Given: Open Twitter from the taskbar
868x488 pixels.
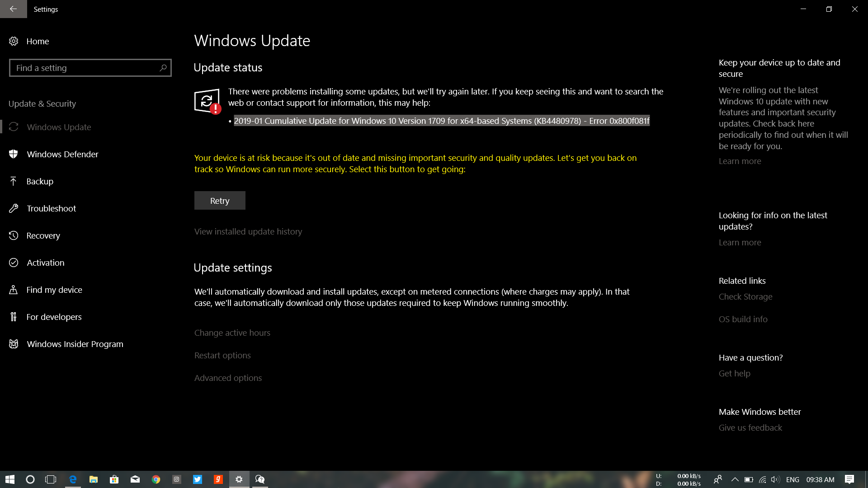Looking at the screenshot, I should 198,479.
